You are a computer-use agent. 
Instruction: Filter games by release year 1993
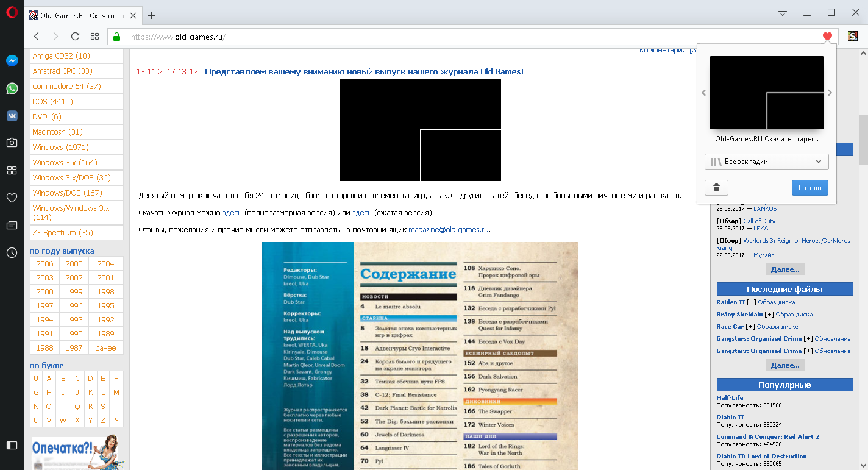(x=74, y=319)
